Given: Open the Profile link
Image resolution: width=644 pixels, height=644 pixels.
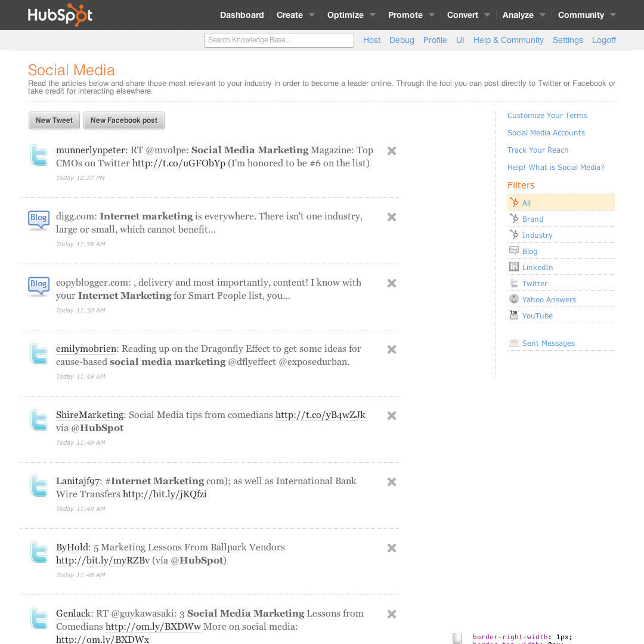Looking at the screenshot, I should [435, 40].
